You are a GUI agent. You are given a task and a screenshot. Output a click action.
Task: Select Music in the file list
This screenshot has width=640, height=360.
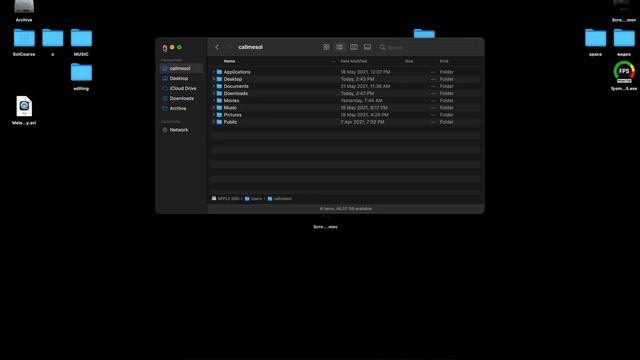tap(230, 108)
